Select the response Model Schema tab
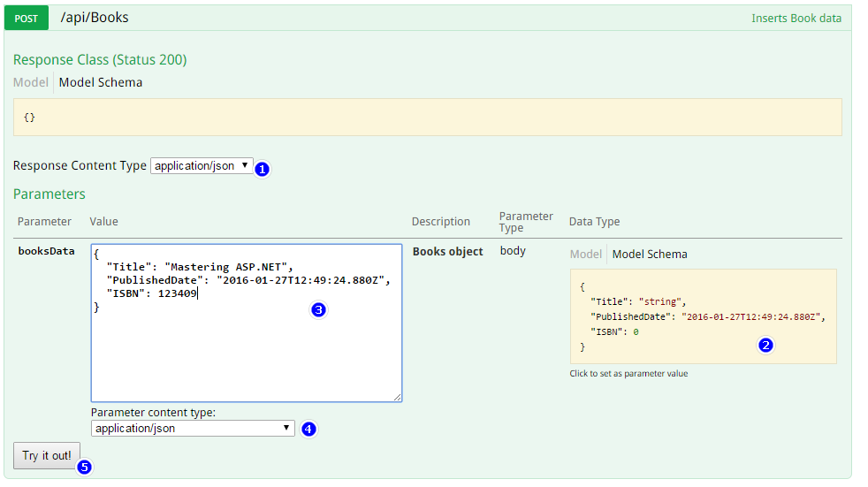Image resolution: width=868 pixels, height=487 pixels. pyautogui.click(x=101, y=82)
